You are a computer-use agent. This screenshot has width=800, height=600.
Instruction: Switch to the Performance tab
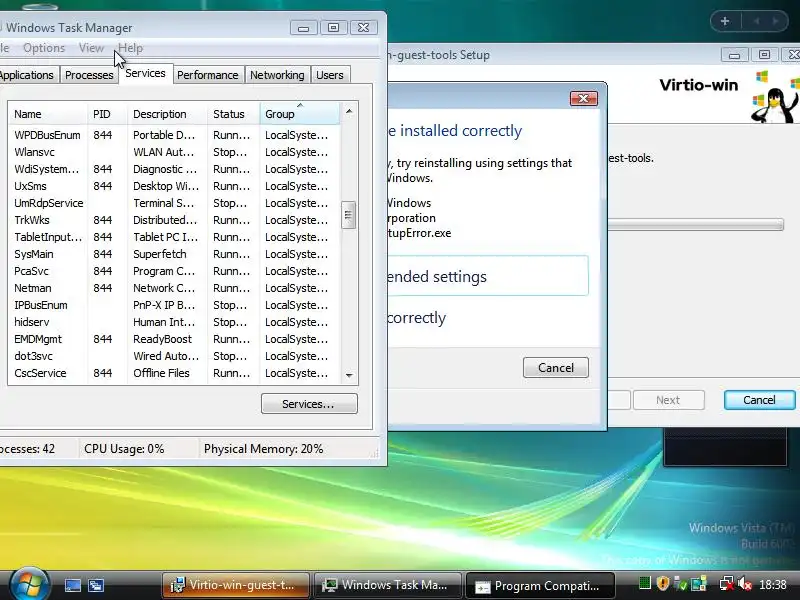pos(208,75)
